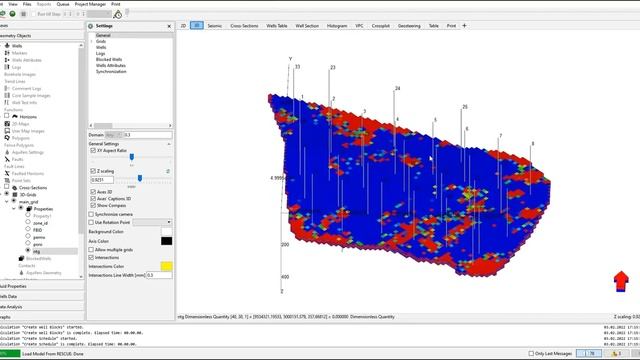This screenshot has width=640, height=360.
Task: Click the yellow Intersections Color swatch
Action: [167, 266]
